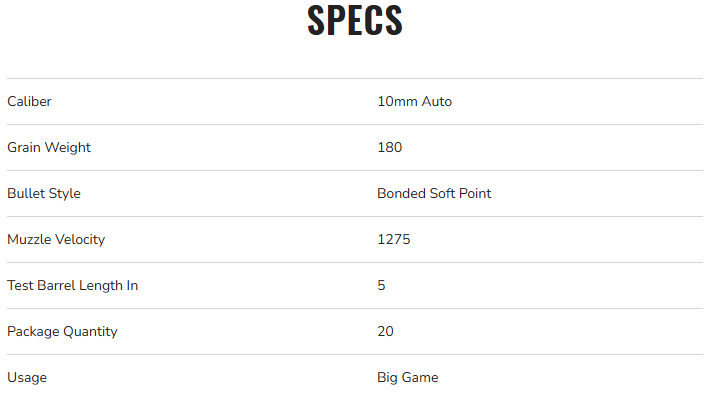Click the word Auto in the caliber value
The width and height of the screenshot is (716, 400).
tap(437, 102)
